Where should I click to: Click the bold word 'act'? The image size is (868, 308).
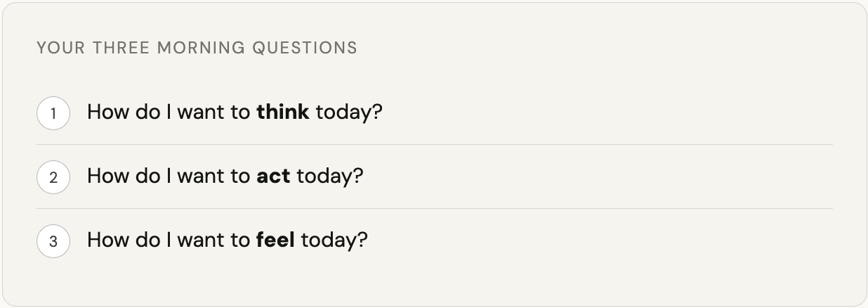tap(273, 177)
